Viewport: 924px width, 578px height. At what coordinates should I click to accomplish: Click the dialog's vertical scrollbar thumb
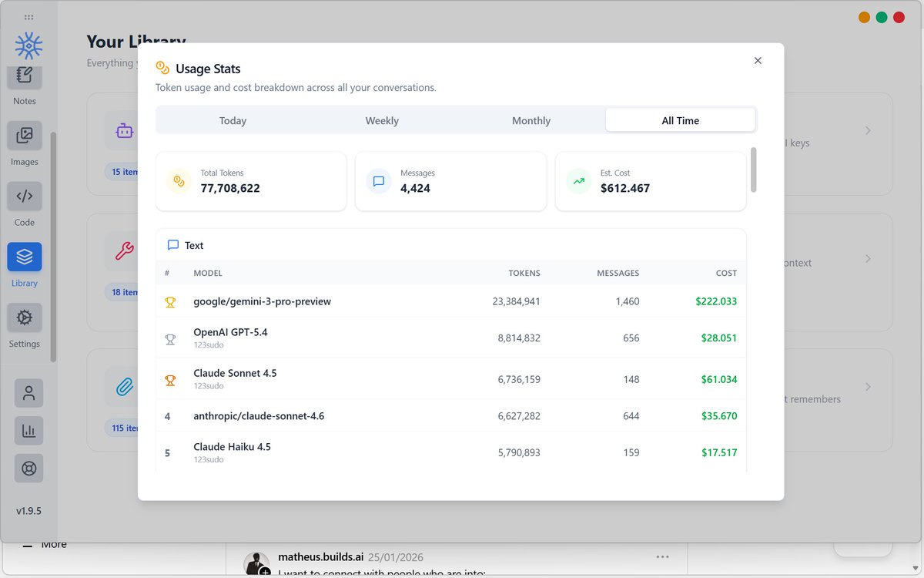pos(754,170)
